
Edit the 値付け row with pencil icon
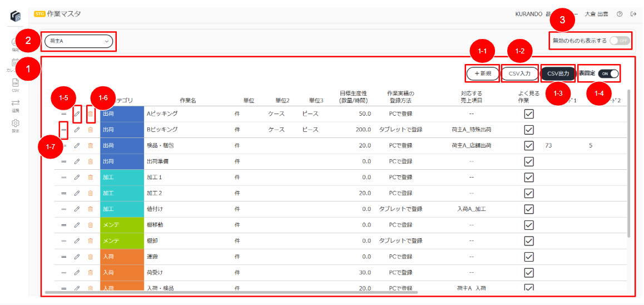77,209
